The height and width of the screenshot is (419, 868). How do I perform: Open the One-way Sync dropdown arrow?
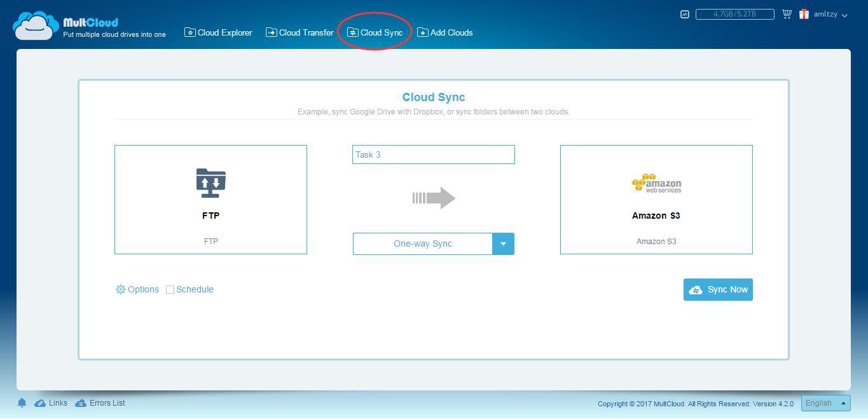pyautogui.click(x=503, y=244)
